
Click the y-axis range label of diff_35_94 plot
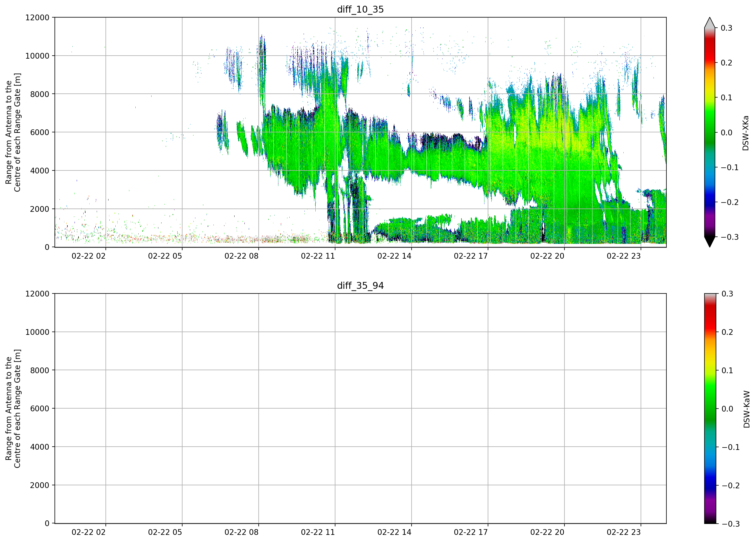tap(13, 409)
